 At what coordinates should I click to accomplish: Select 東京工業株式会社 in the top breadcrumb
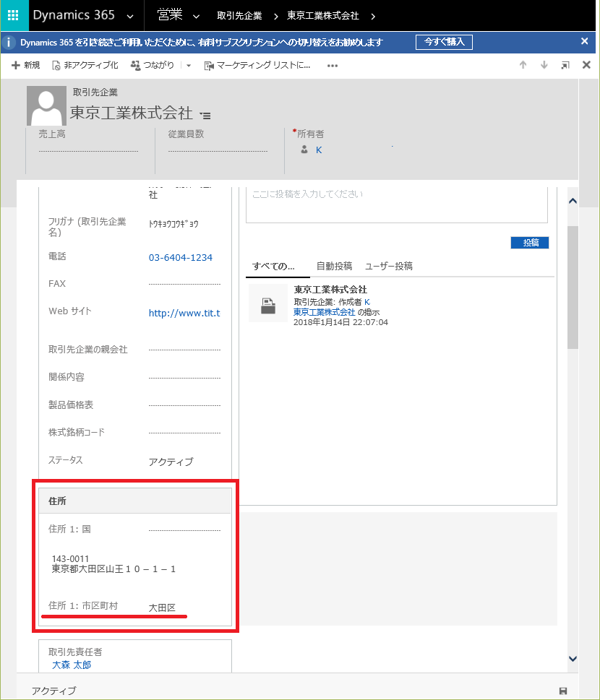pos(322,16)
